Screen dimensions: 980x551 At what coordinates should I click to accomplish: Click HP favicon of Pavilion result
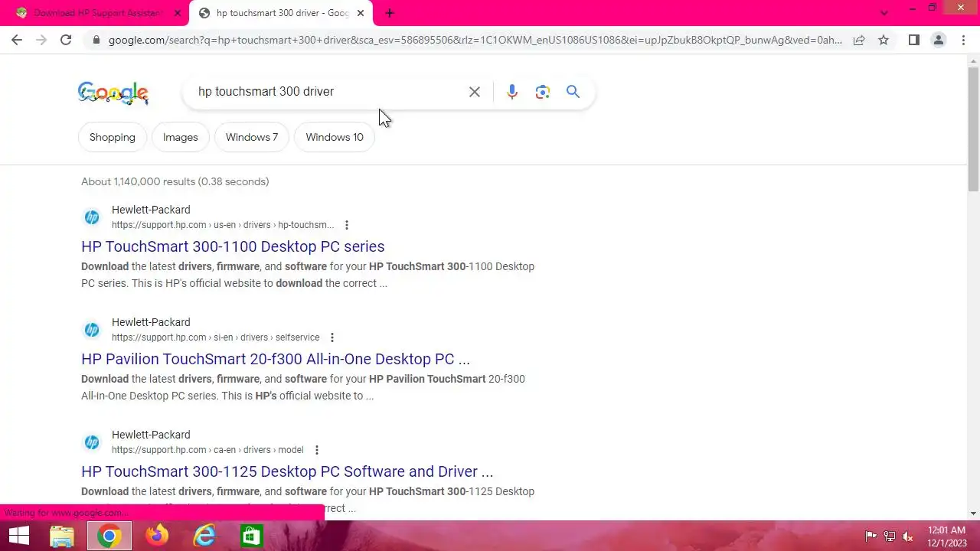click(x=92, y=330)
